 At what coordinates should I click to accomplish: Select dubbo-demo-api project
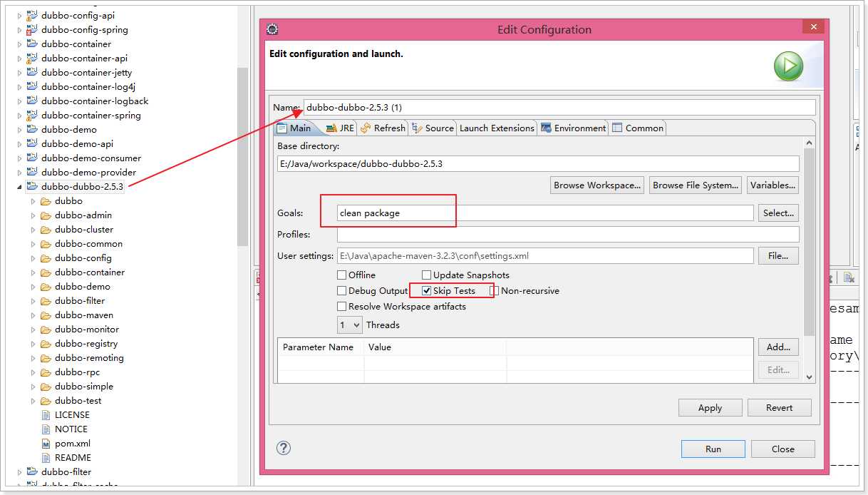tap(77, 143)
